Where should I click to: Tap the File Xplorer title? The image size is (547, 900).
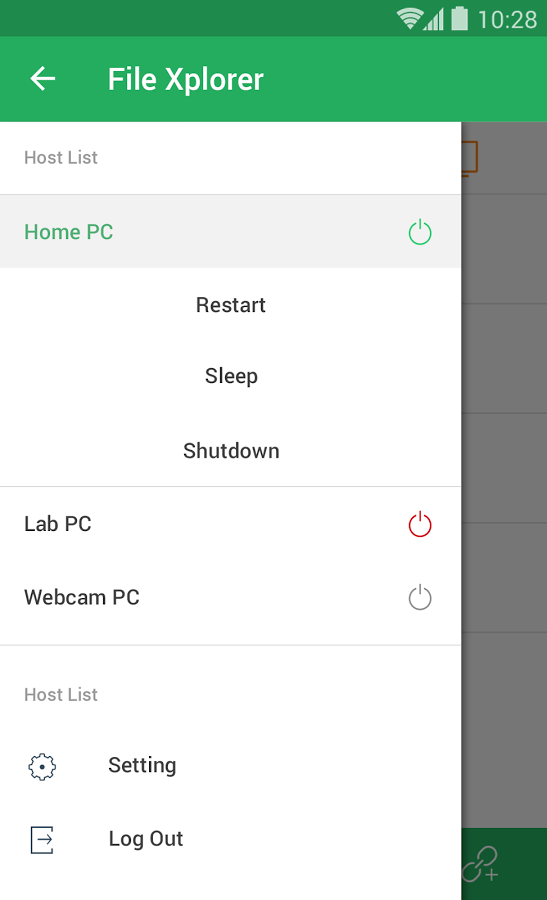tap(185, 79)
